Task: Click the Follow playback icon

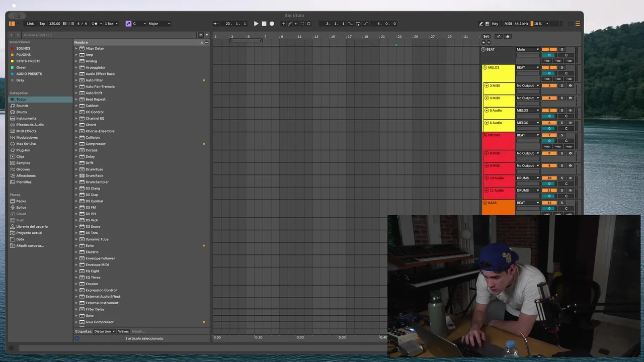Action: point(216,24)
